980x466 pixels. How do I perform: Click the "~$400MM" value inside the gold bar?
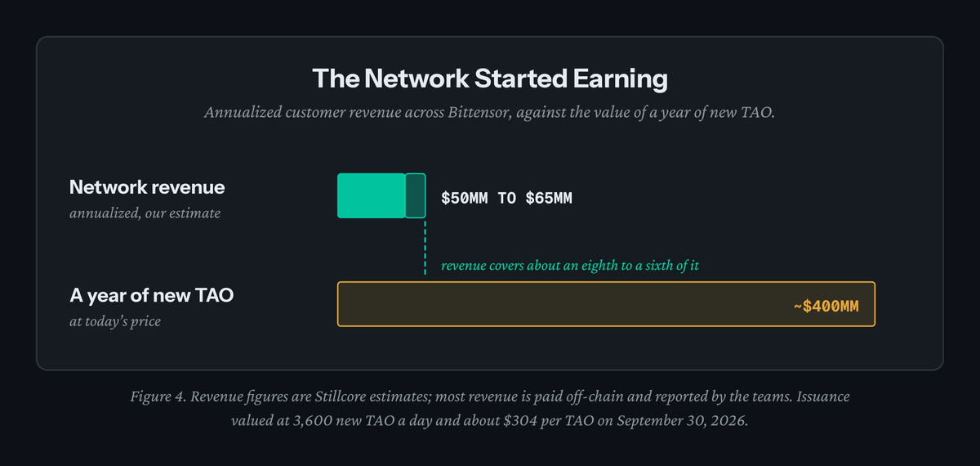point(826,306)
